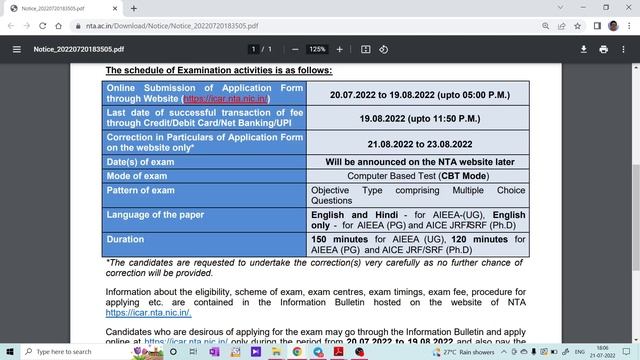This screenshot has height=360, width=640.
Task: Open Cortana circle icon on taskbar
Action: click(x=173, y=351)
